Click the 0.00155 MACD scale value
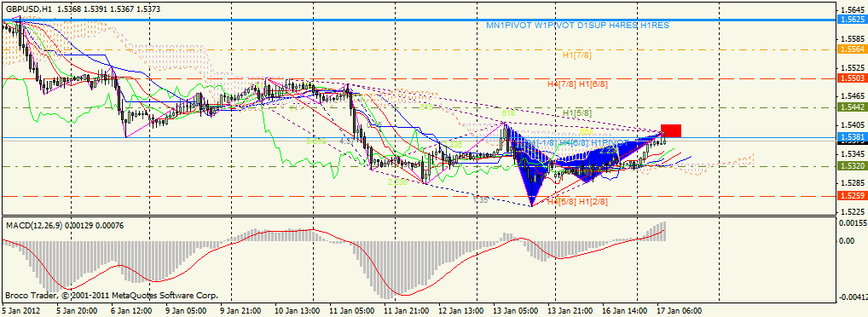Image resolution: width=868 pixels, height=317 pixels. point(853,222)
